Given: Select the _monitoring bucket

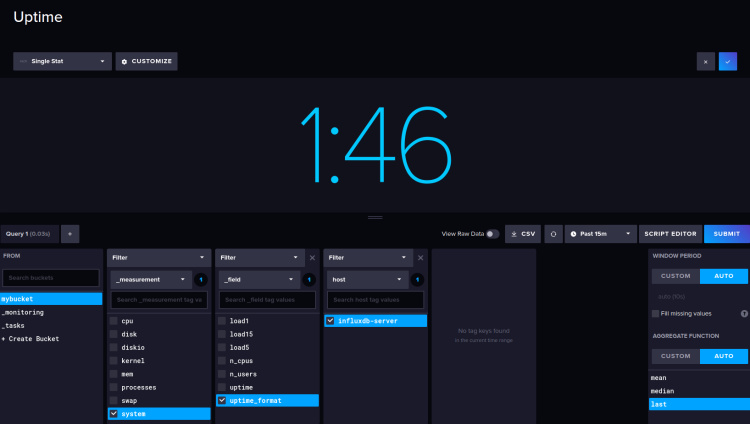Looking at the screenshot, I should coord(22,312).
